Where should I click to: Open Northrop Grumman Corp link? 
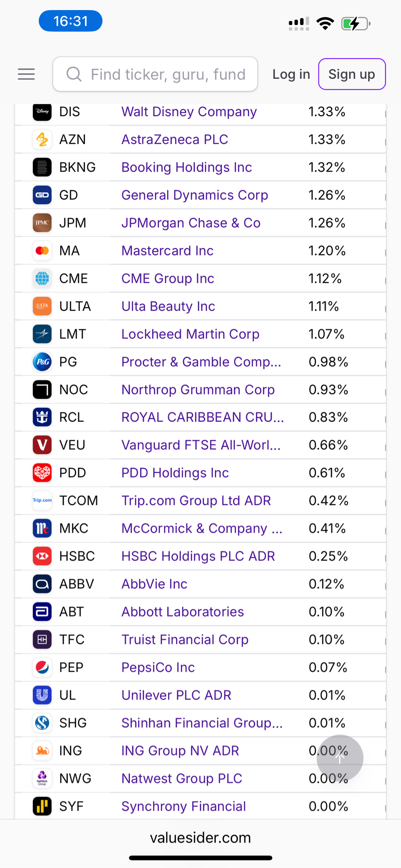click(198, 390)
